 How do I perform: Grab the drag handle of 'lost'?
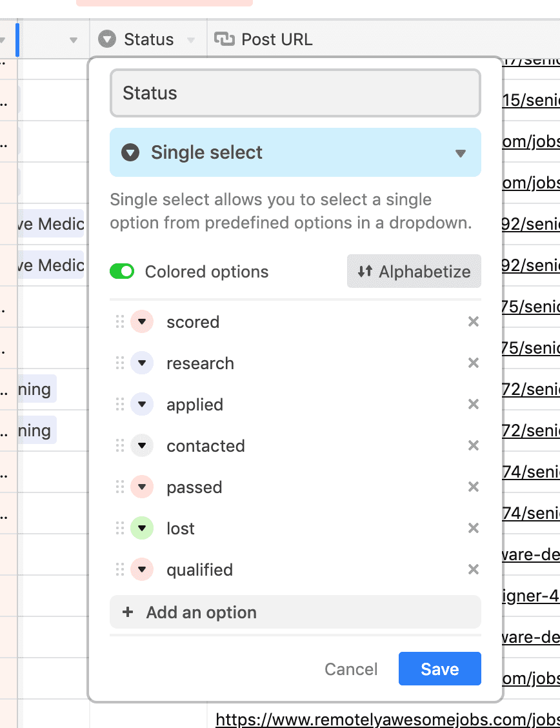point(120,529)
